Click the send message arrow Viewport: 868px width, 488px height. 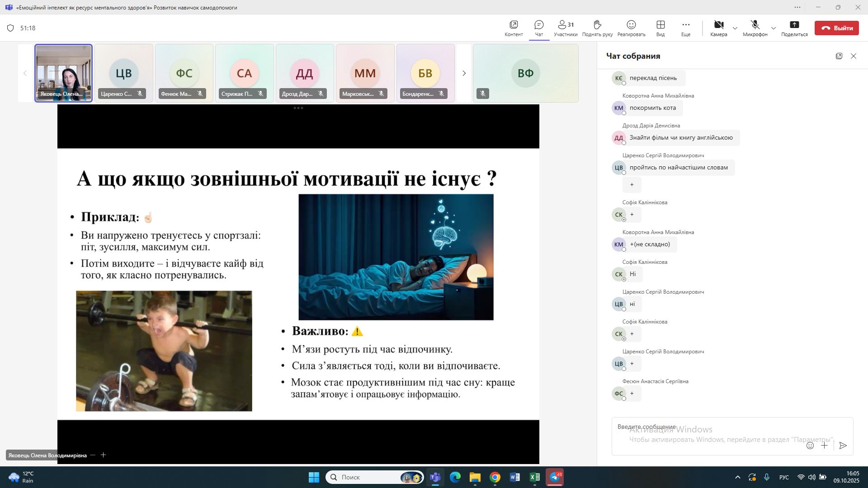click(843, 446)
